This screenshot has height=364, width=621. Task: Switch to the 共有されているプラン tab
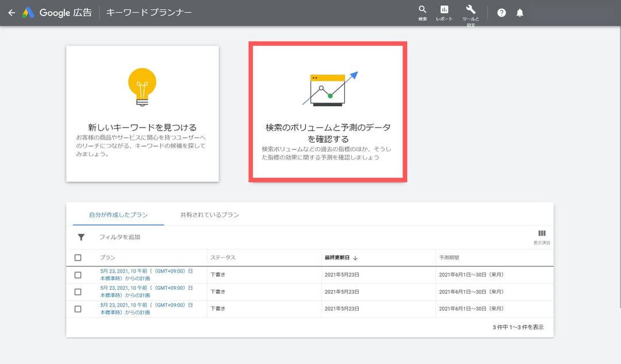pos(209,214)
